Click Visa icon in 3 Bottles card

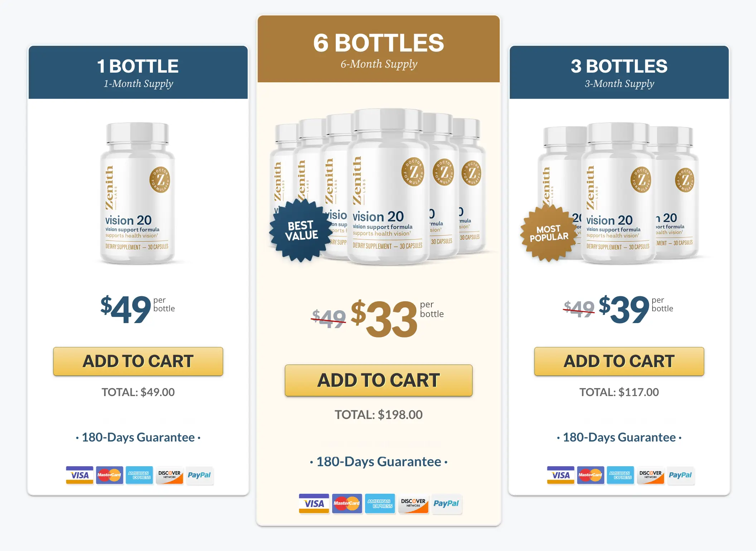click(561, 475)
